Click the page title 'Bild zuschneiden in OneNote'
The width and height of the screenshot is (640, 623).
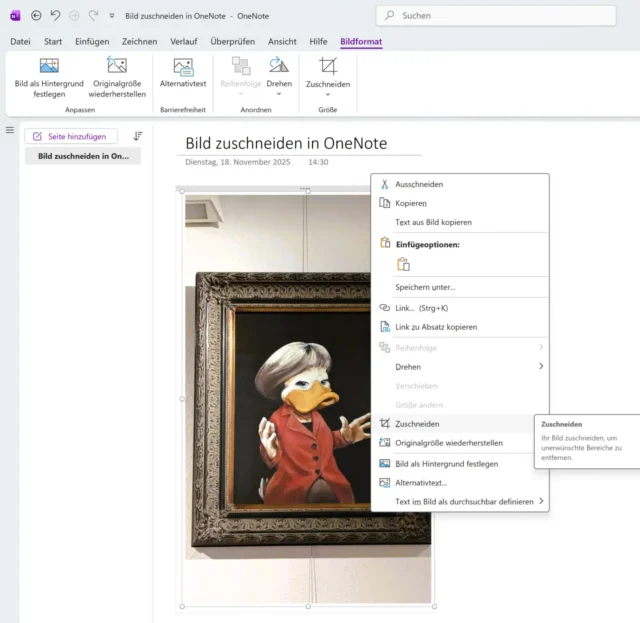[286, 143]
